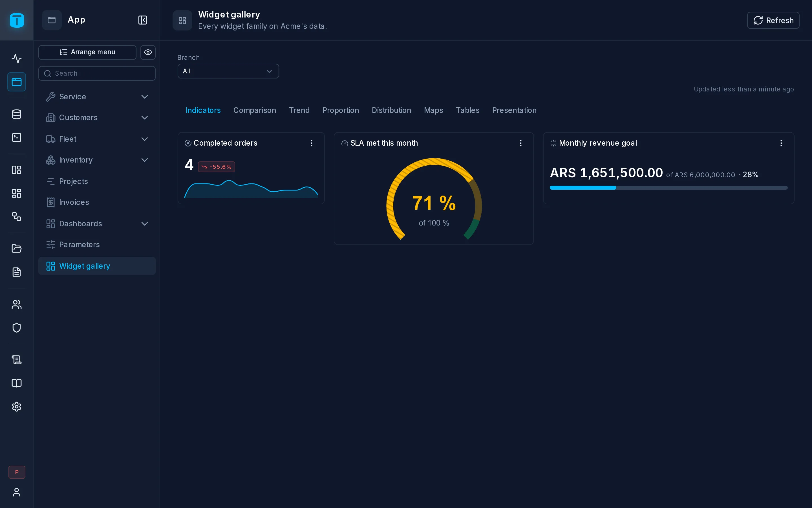Viewport: 812px width, 508px height.
Task: Expand the Customers menu group
Action: 97,118
